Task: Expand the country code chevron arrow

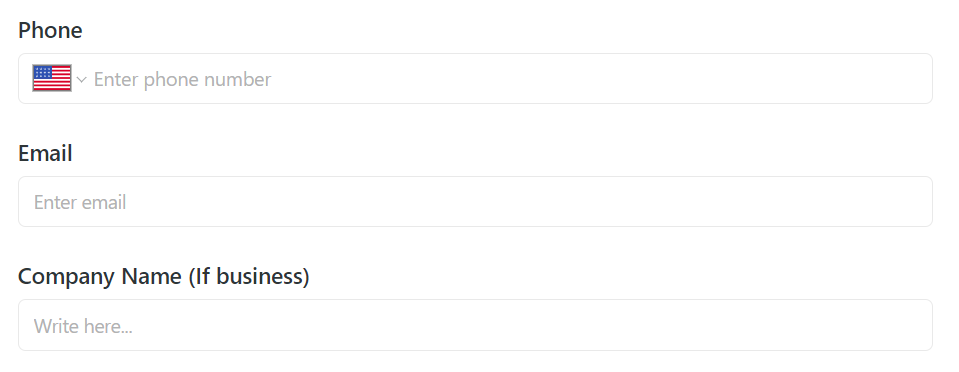Action: tap(81, 80)
